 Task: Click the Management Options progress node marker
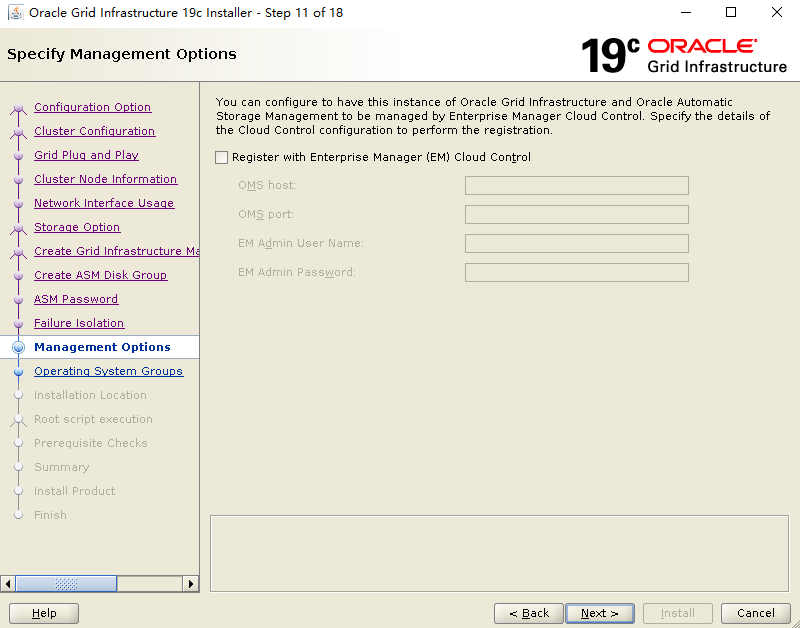(18, 347)
